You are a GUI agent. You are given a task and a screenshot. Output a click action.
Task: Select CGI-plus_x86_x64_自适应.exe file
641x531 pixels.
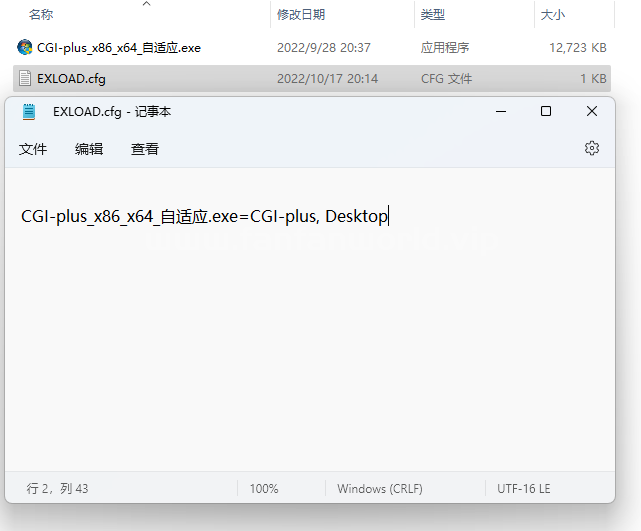tap(118, 47)
